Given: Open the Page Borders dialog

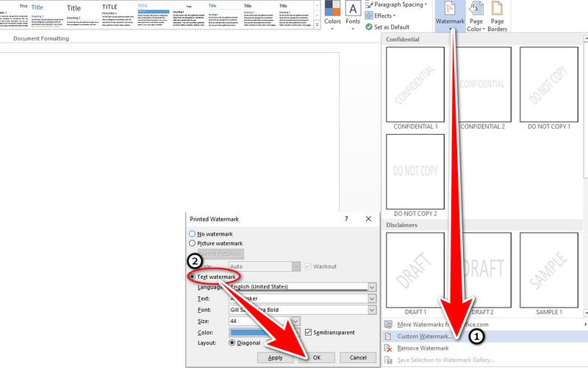Looking at the screenshot, I should [x=498, y=16].
